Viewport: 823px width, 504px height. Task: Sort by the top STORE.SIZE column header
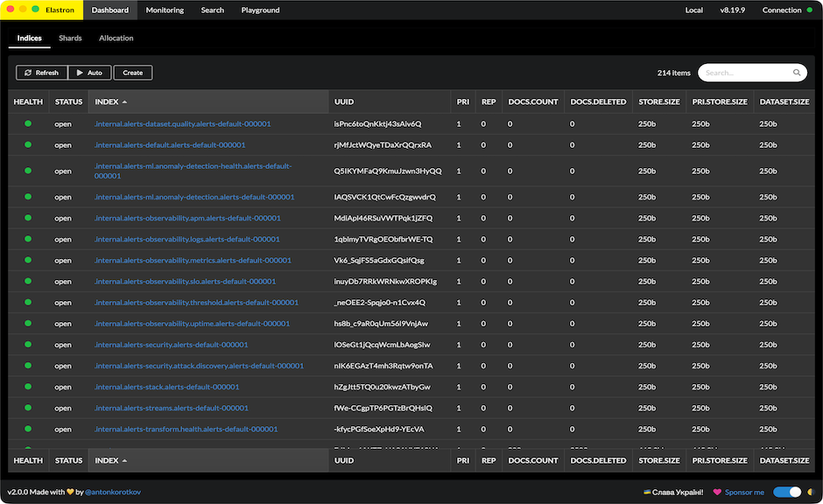click(x=659, y=101)
